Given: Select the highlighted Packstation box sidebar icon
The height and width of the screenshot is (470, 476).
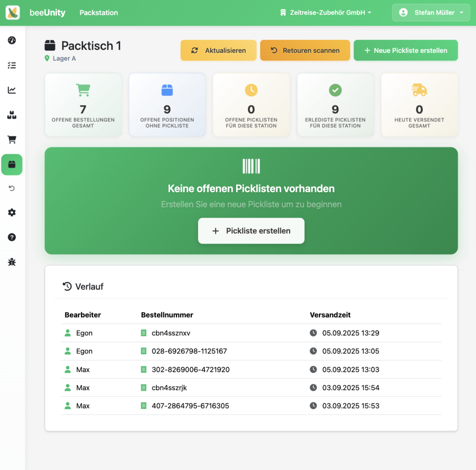Looking at the screenshot, I should click(x=12, y=164).
